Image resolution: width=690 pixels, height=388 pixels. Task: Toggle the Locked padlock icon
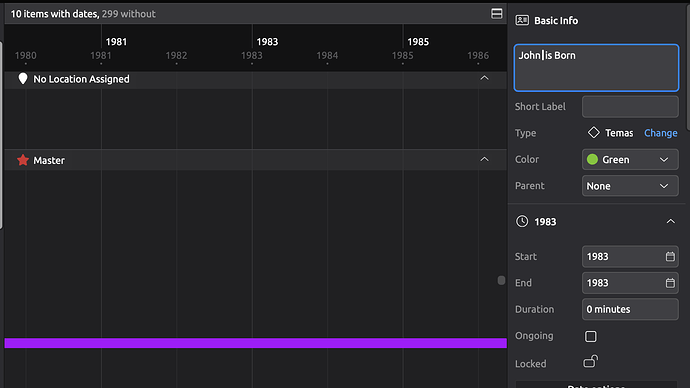591,362
